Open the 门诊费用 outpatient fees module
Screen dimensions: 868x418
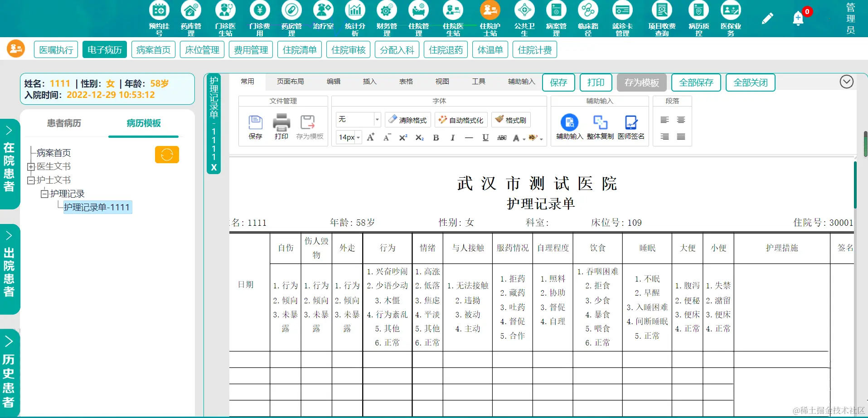(x=260, y=18)
